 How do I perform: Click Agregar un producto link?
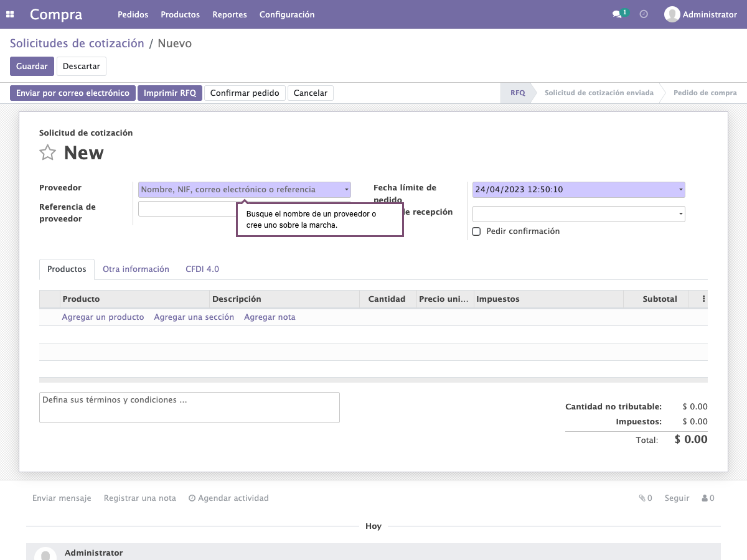(x=103, y=317)
